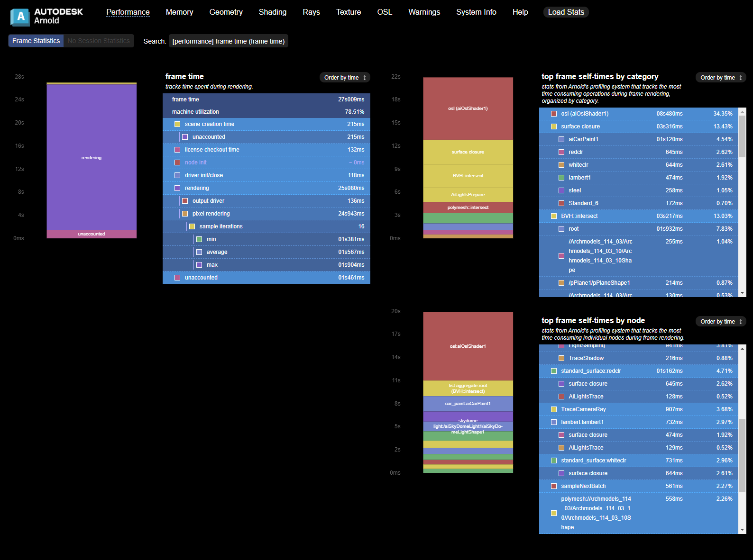Screen dimensions: 753x560
Task: Click the sort arrows icon in frame time
Action: [365, 78]
